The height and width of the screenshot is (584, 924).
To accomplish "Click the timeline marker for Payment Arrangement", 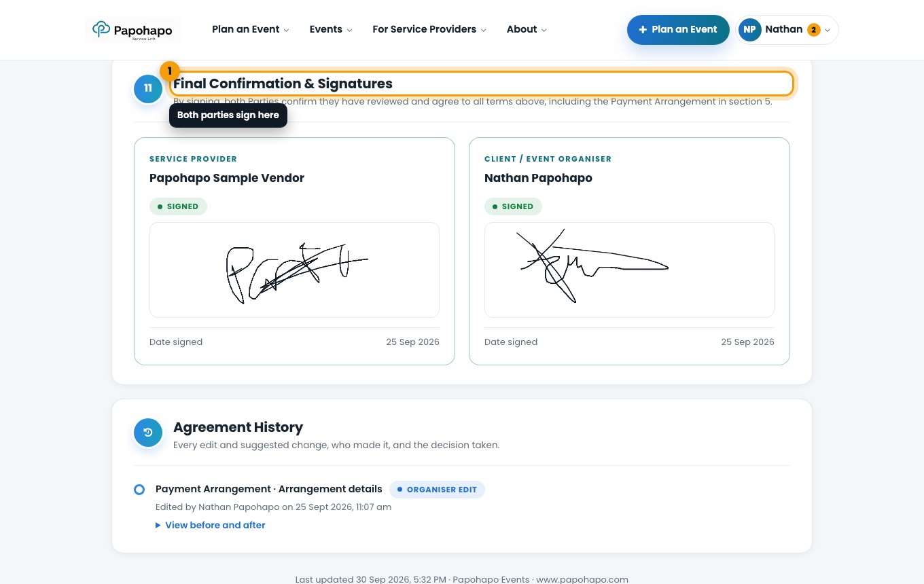I will [x=139, y=490].
